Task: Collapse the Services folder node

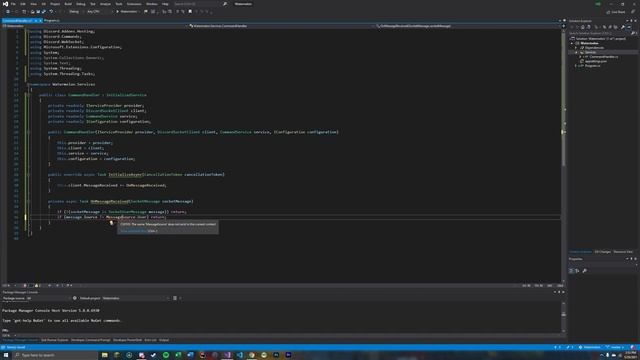Action: 576,52
